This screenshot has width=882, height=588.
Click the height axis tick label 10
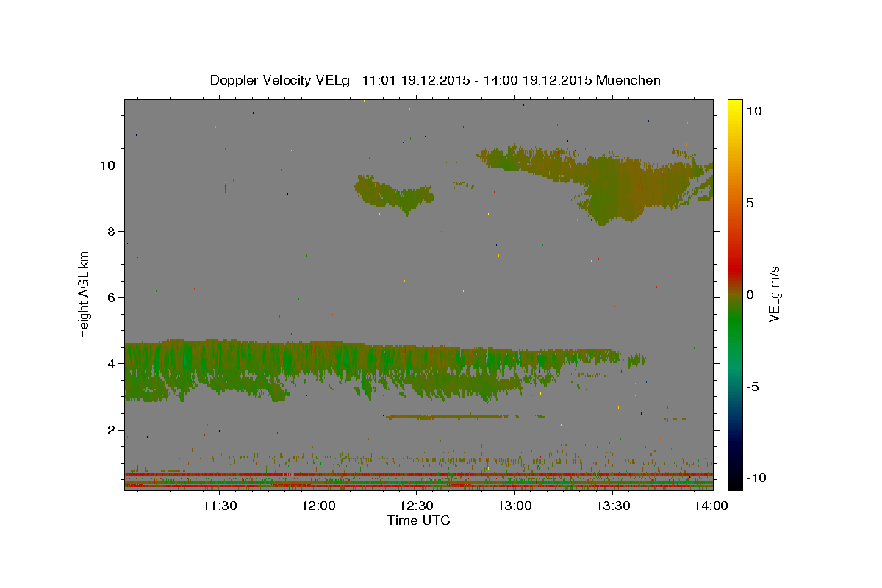tap(108, 165)
